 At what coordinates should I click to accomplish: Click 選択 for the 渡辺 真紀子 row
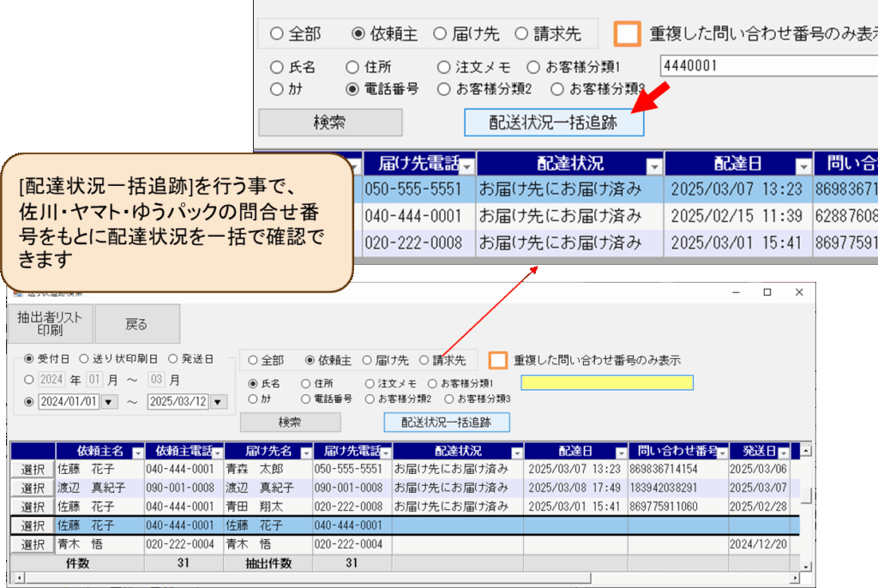tap(33, 488)
